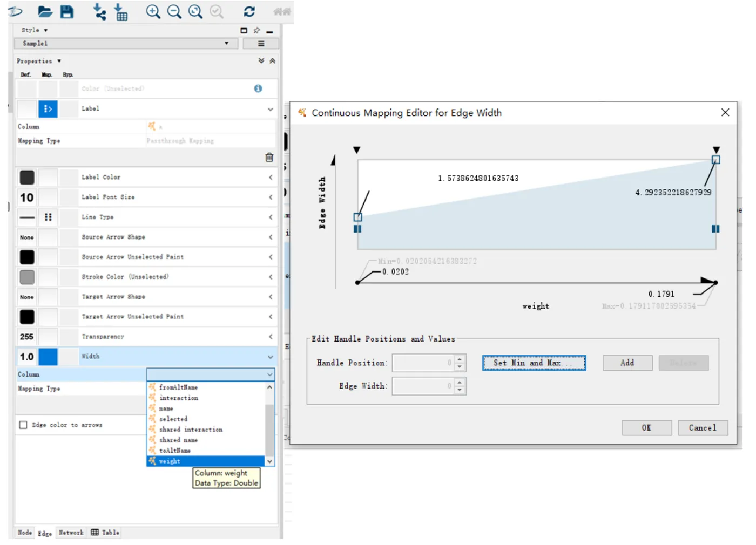Open Stroke Color (Unselected) gray swatch
This screenshot has height=545, width=756.
coord(27,277)
